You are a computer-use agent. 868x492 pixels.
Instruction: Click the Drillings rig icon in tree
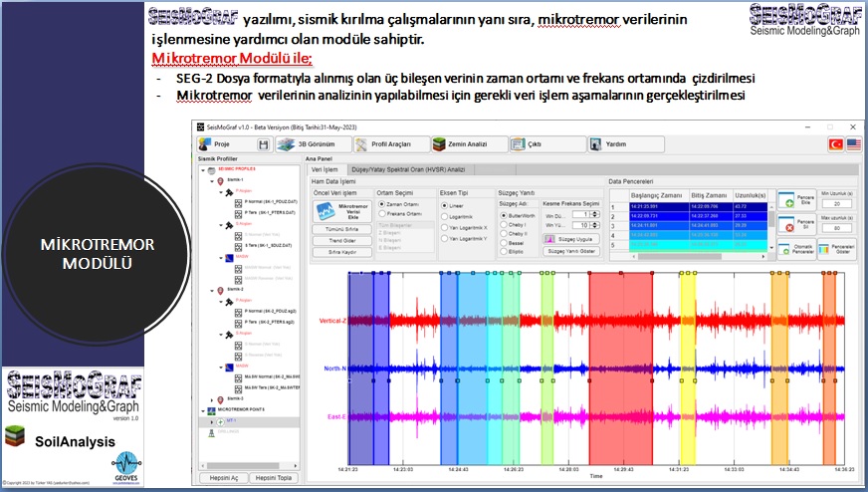211,432
